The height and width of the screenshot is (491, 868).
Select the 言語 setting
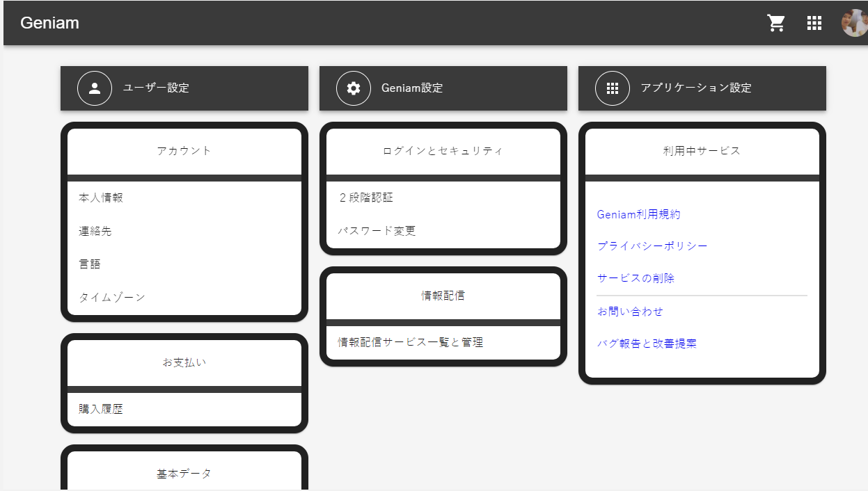[90, 264]
